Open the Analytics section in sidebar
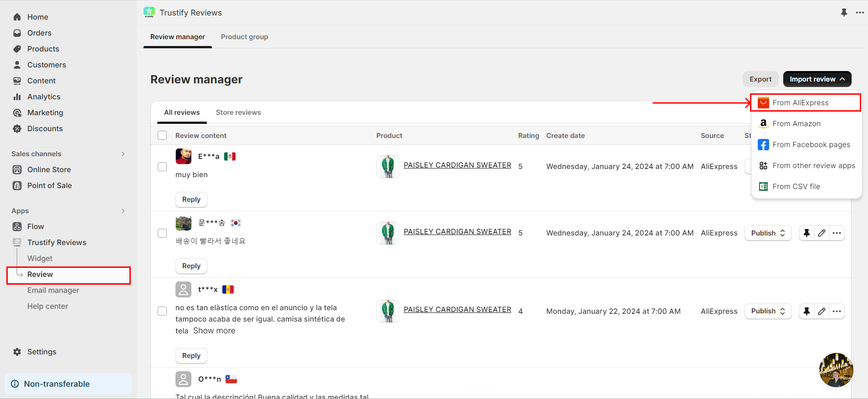 (44, 97)
